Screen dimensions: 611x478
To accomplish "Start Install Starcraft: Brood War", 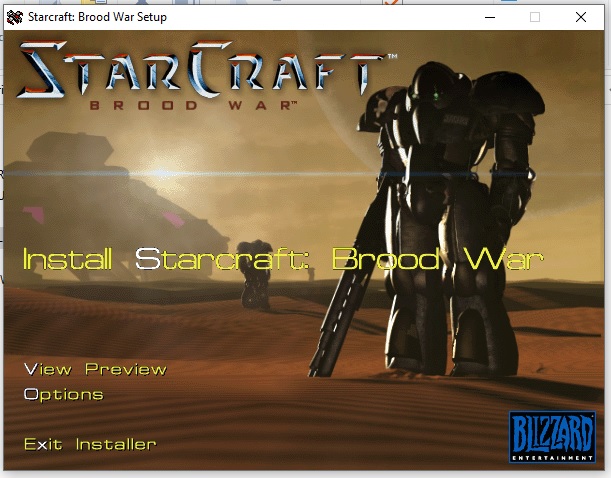I will pyautogui.click(x=283, y=259).
